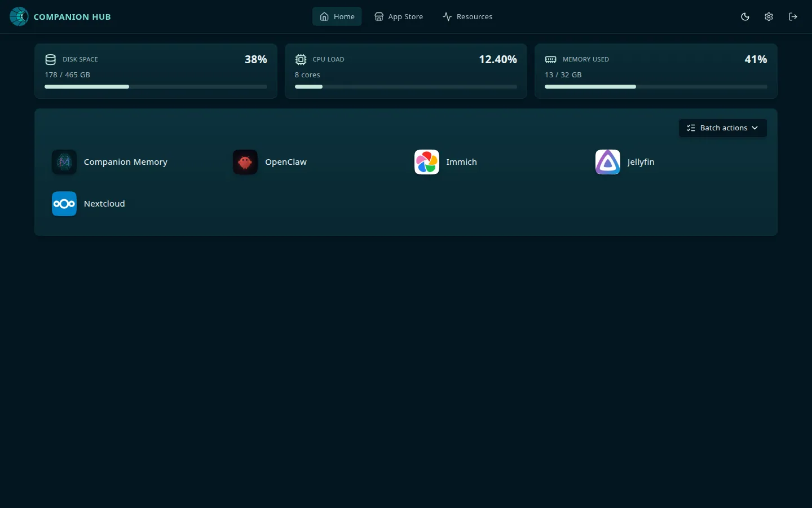This screenshot has height=508, width=812.
Task: Click the MEMORY USED label
Action: coord(586,59)
